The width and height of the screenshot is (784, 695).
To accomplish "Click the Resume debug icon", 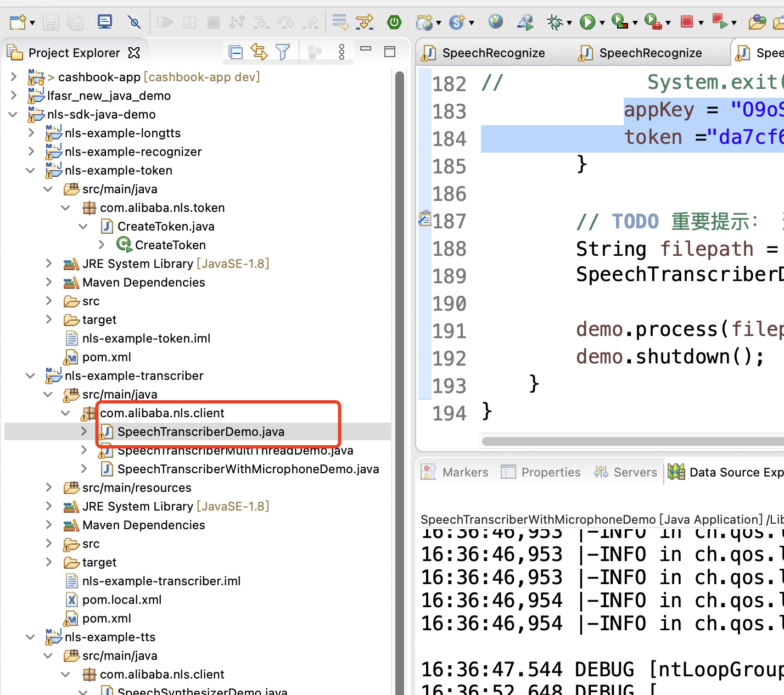I will (x=165, y=22).
